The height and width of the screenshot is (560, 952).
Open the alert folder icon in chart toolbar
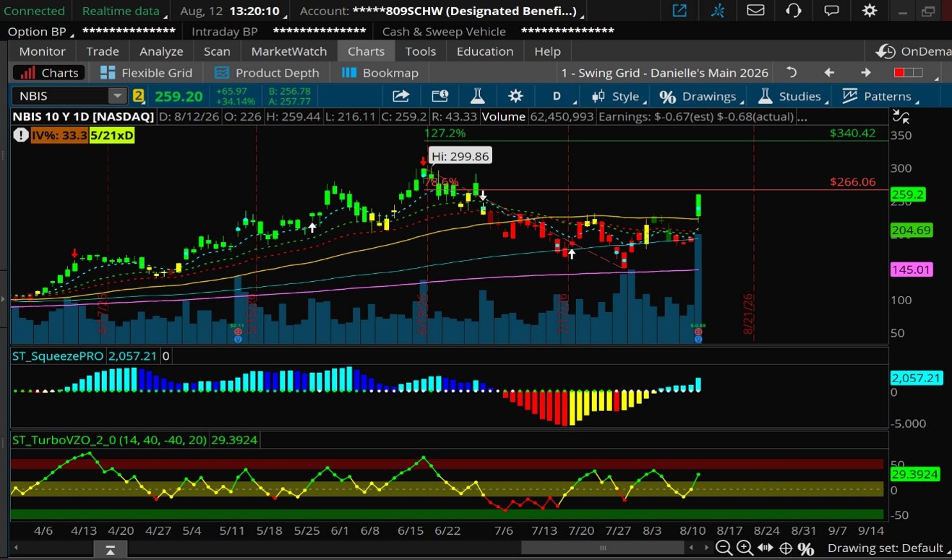point(439,96)
